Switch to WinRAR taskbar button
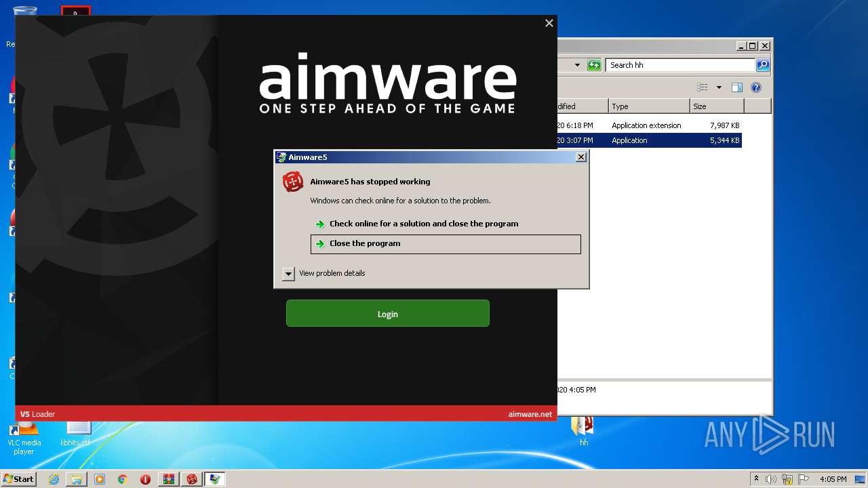This screenshot has height=488, width=868. coord(168,479)
